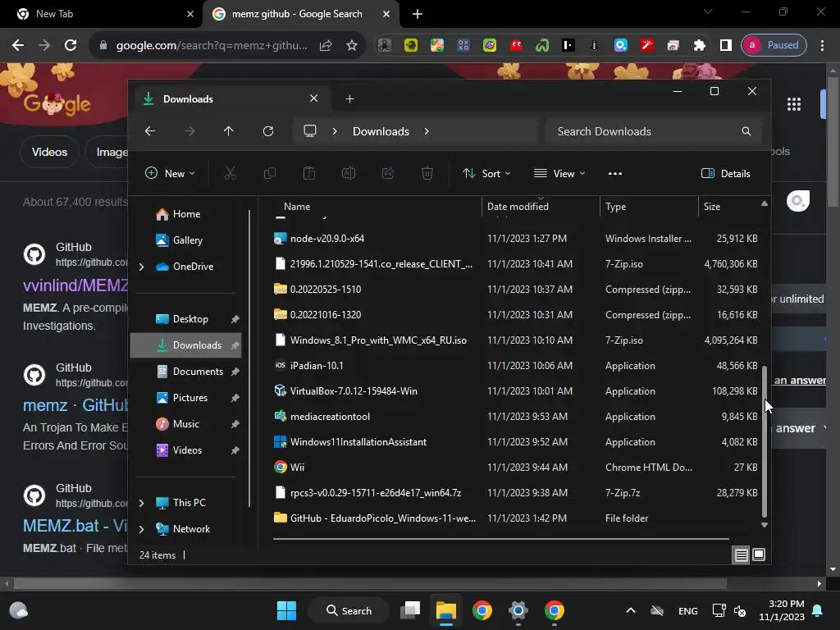Open the New dropdown menu
Screen dimensions: 840x630
(170, 174)
